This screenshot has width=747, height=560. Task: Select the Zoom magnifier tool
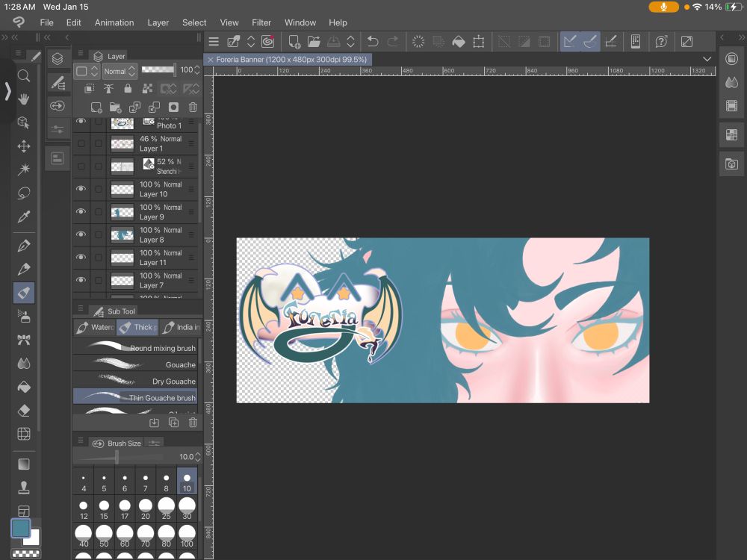(x=23, y=75)
